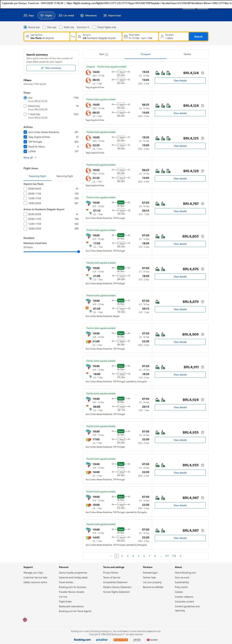The width and height of the screenshot is (232, 644).
Task: Click the Booking.com logo in the footer
Action: [x=82, y=640]
